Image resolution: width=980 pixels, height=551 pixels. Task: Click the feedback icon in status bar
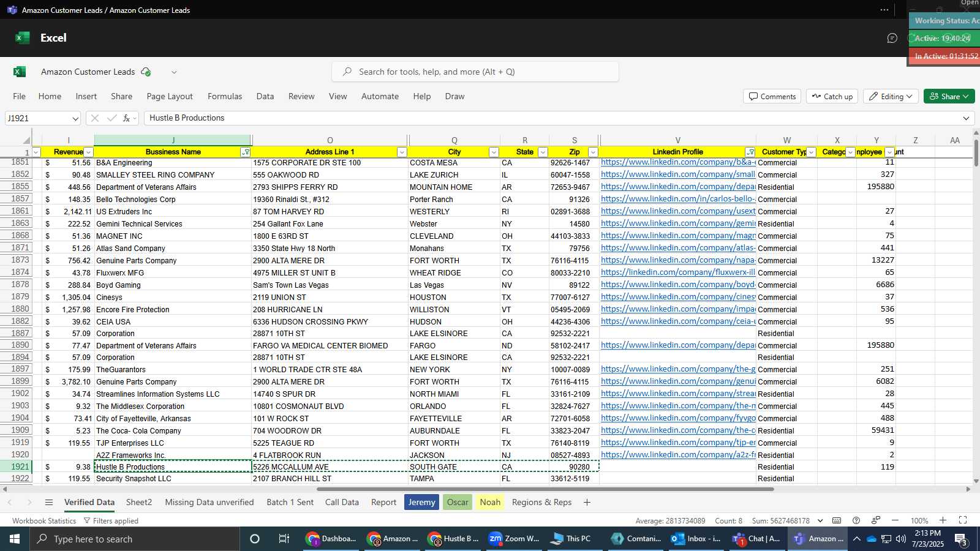876,520
